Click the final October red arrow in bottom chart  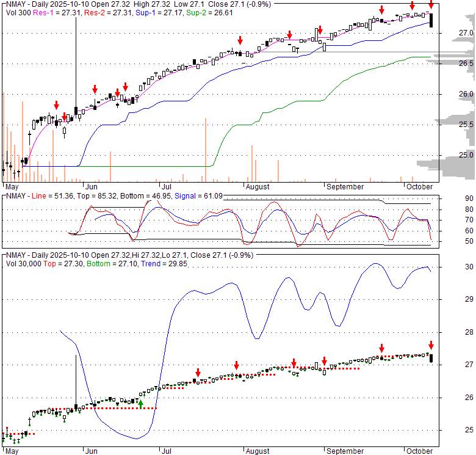point(430,345)
